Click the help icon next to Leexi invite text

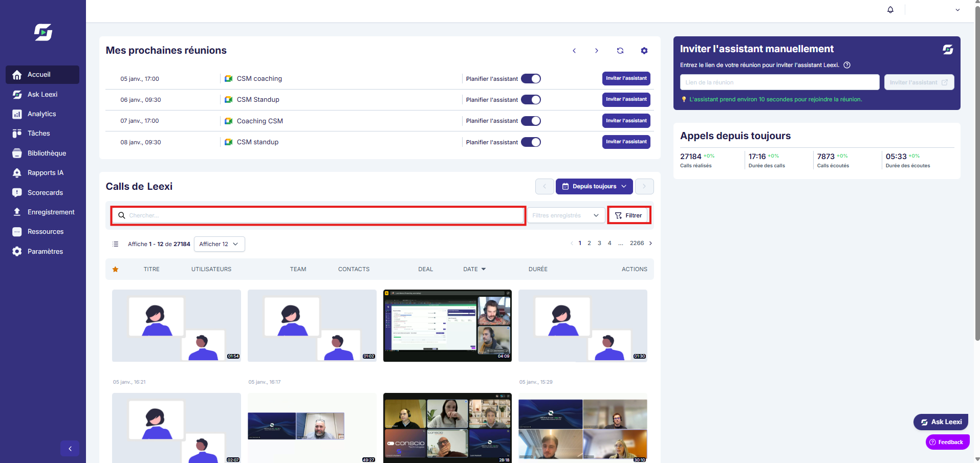point(847,65)
